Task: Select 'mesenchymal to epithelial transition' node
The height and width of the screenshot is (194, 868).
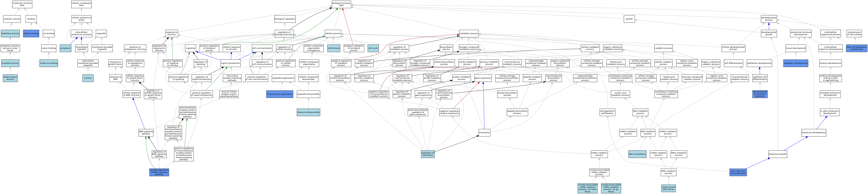Action: point(760,94)
